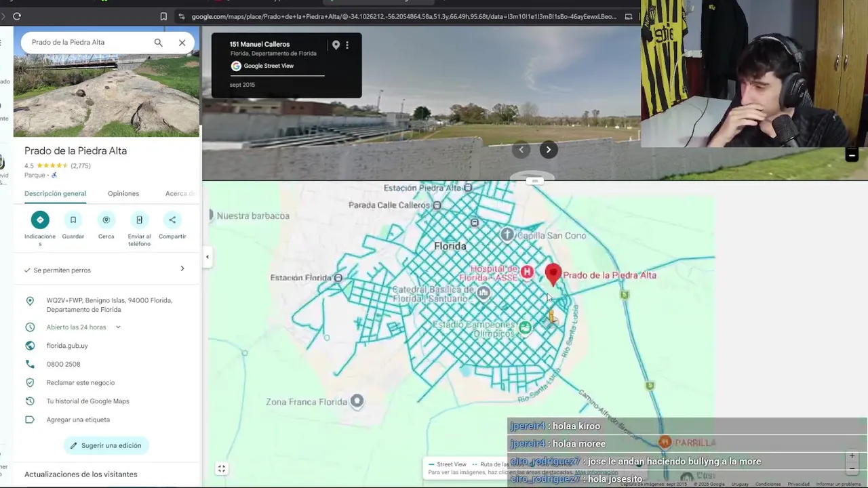Click the Parada Calle Calleros bus stop marker
The width and height of the screenshot is (868, 488).
point(437,205)
